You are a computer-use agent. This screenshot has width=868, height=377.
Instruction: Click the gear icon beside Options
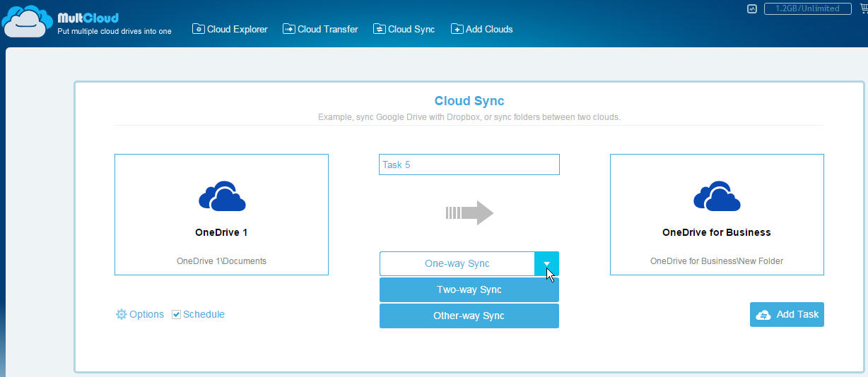point(121,314)
